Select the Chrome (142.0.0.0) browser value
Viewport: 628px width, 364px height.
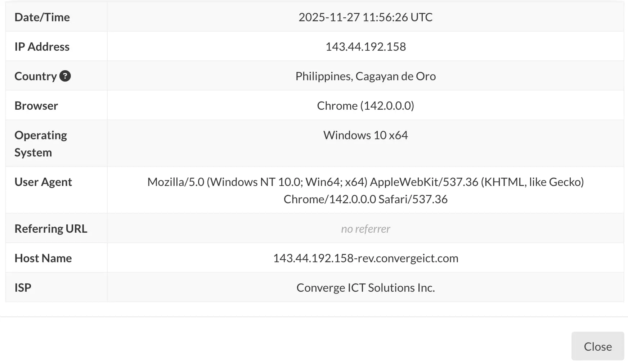point(365,105)
